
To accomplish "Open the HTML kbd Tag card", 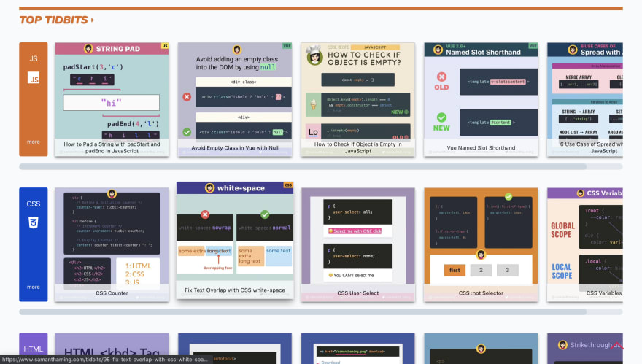I will [112, 349].
